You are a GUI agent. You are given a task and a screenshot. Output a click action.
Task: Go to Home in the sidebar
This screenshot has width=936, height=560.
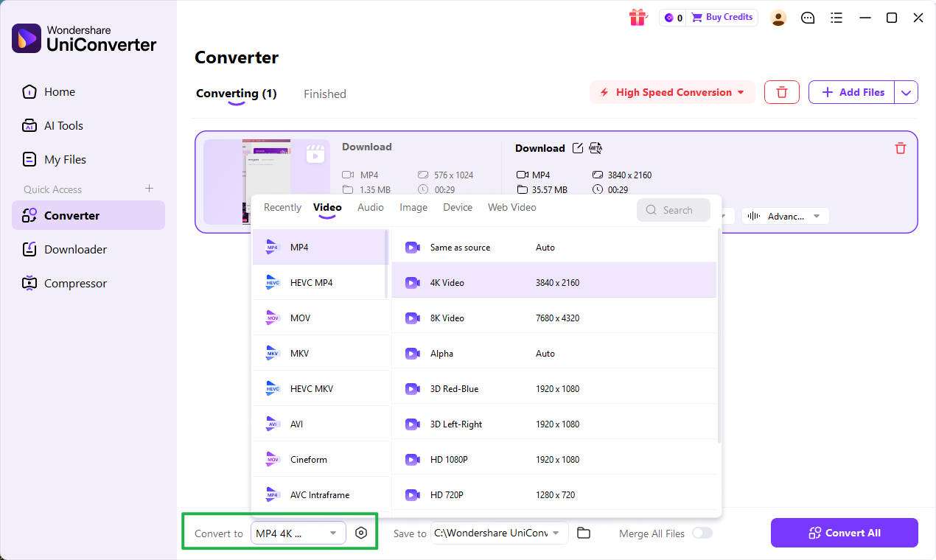click(x=88, y=91)
